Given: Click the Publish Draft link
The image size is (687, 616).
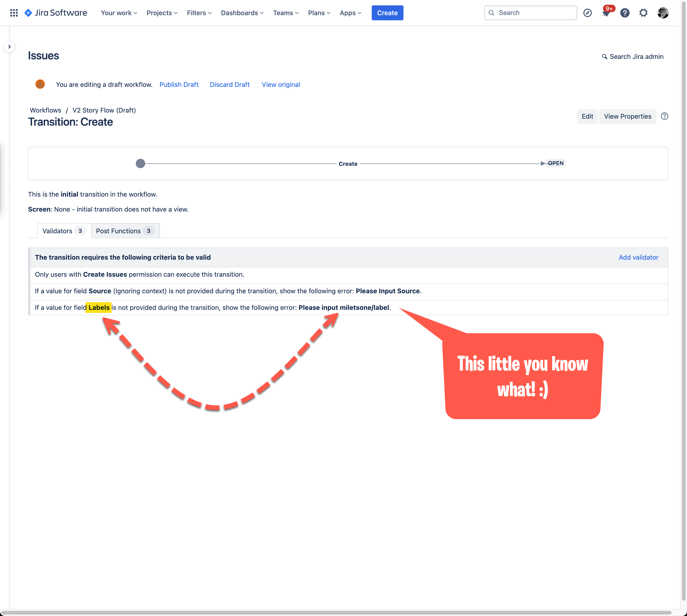Looking at the screenshot, I should click(179, 85).
